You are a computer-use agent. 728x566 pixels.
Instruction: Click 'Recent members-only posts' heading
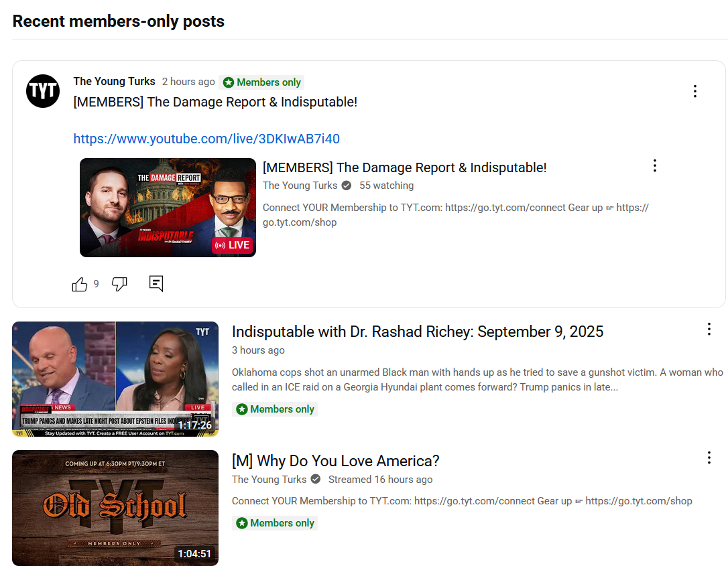click(x=119, y=21)
